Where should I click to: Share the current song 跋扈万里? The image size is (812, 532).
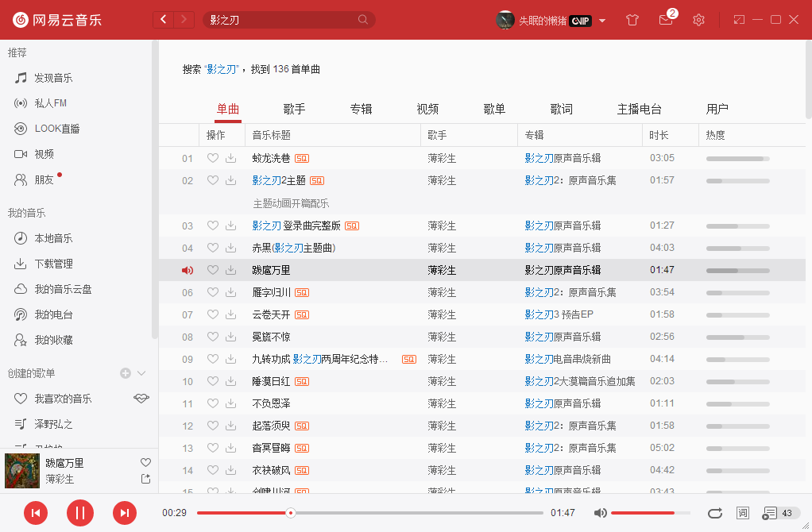tap(145, 479)
